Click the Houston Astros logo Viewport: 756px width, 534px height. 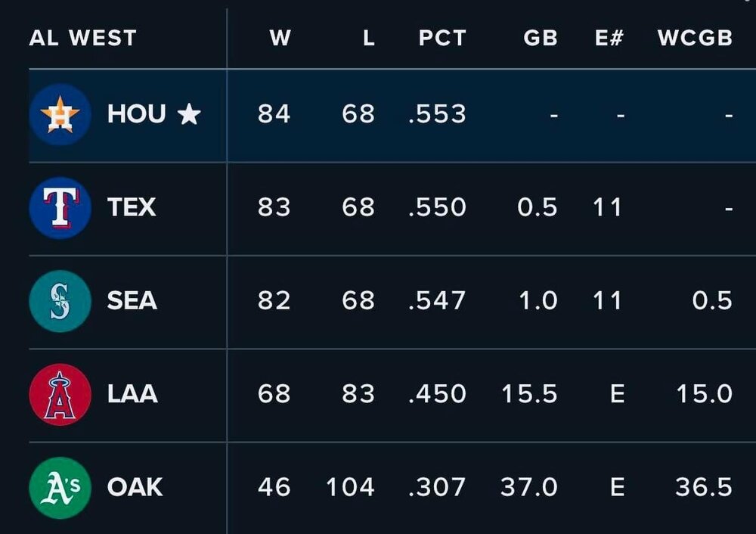[60, 115]
